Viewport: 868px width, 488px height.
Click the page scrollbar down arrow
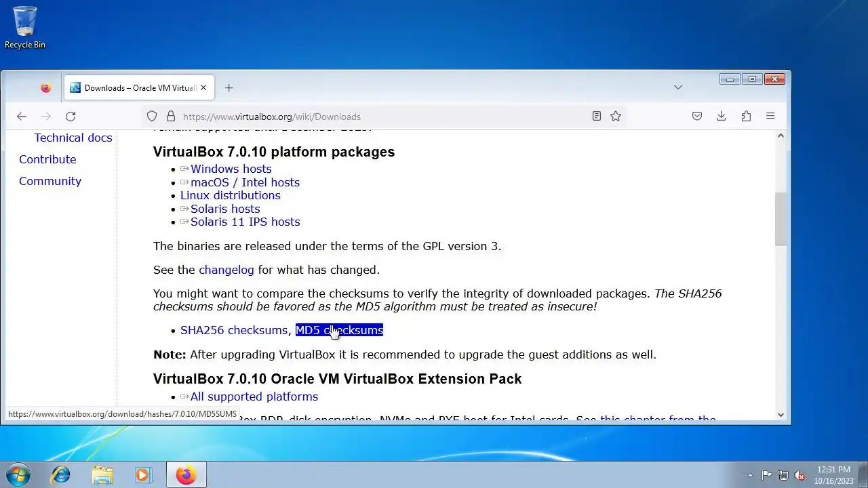click(781, 415)
